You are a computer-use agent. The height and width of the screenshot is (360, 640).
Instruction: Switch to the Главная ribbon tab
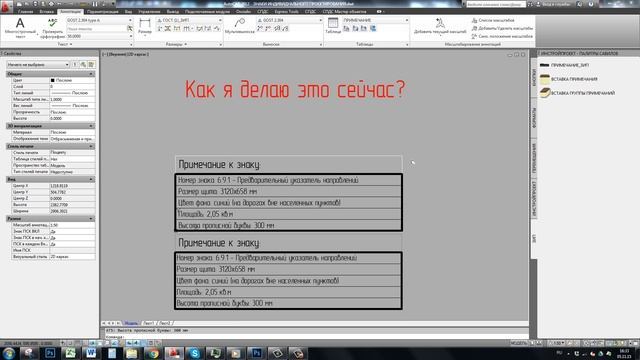[25, 12]
